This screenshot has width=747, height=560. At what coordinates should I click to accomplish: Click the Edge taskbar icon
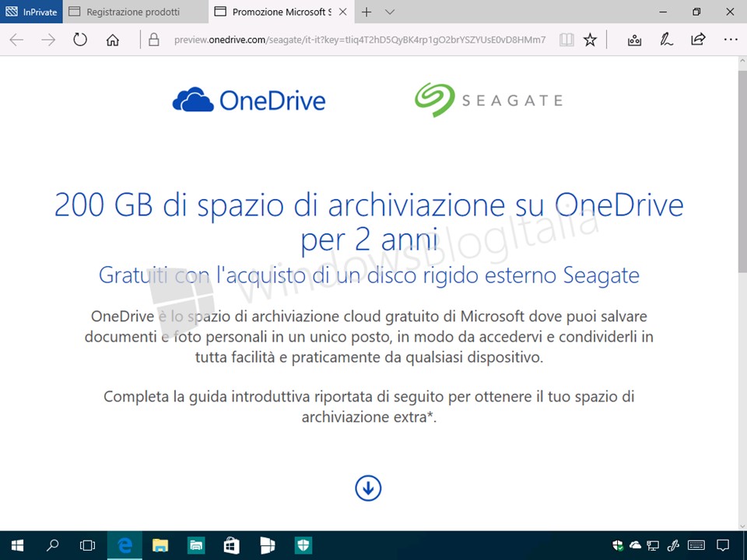(124, 545)
